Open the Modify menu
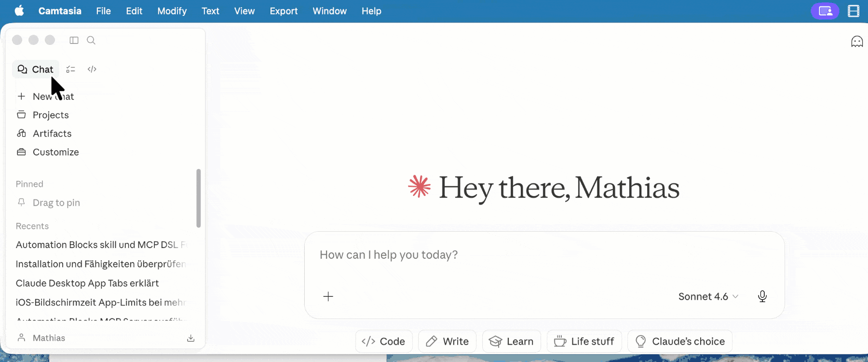This screenshot has width=868, height=362. point(172,11)
